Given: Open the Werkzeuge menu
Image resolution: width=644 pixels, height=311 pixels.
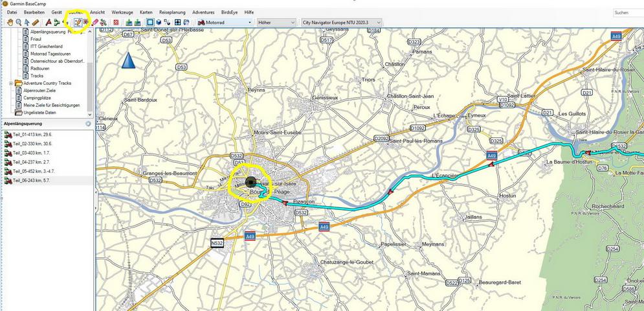Looking at the screenshot, I should (x=122, y=12).
